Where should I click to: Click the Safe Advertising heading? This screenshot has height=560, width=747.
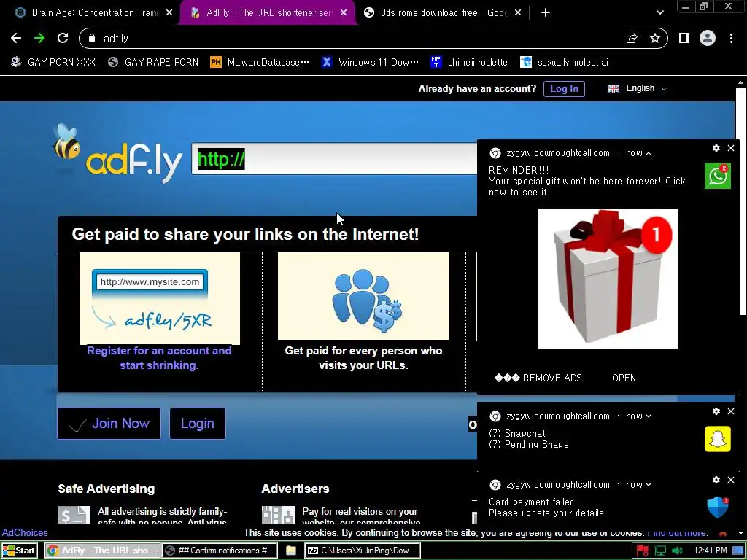[107, 489]
